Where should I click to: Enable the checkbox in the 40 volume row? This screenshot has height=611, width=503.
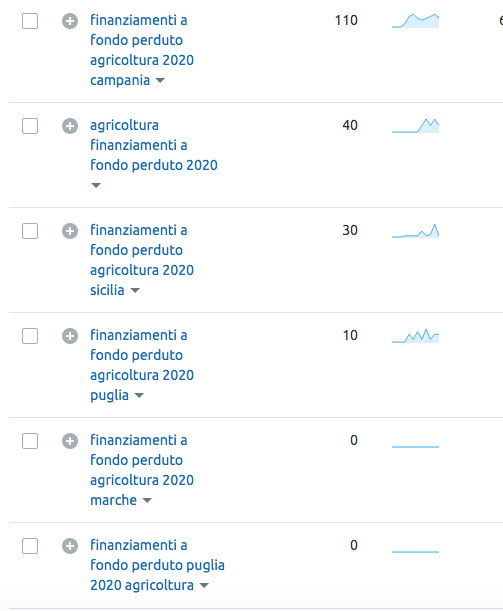(30, 126)
